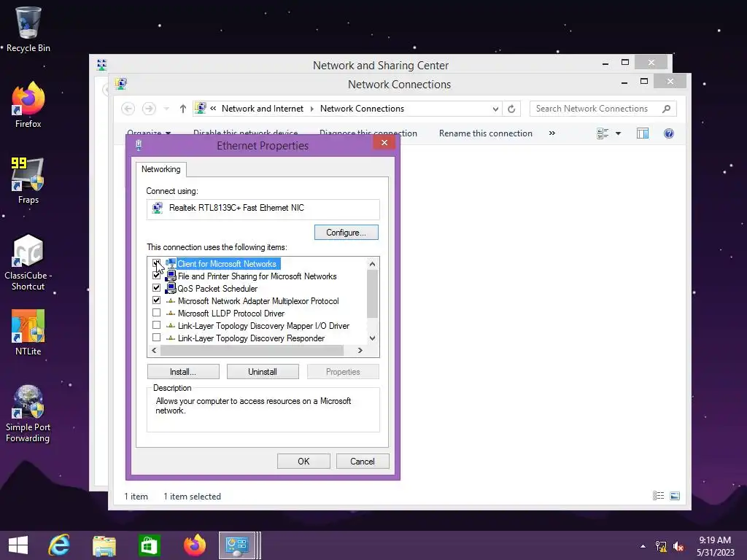
Task: Show more toolbar commands chevron
Action: [552, 133]
